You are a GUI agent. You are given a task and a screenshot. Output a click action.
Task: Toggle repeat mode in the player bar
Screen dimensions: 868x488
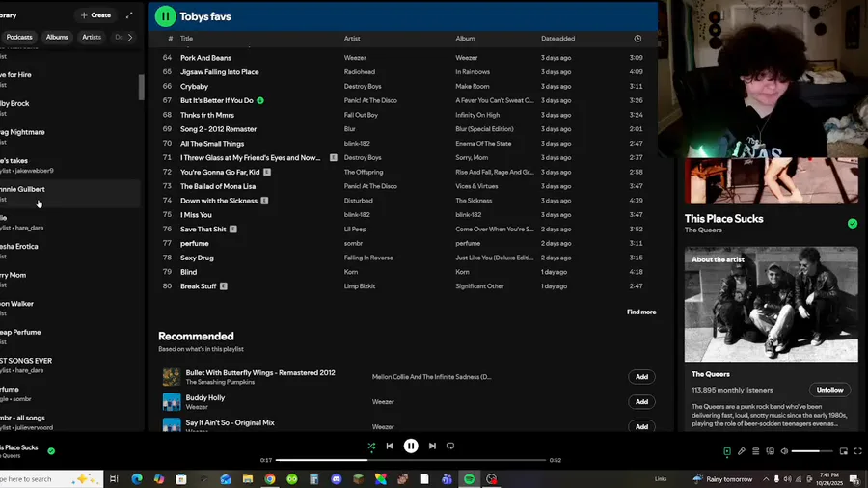450,446
